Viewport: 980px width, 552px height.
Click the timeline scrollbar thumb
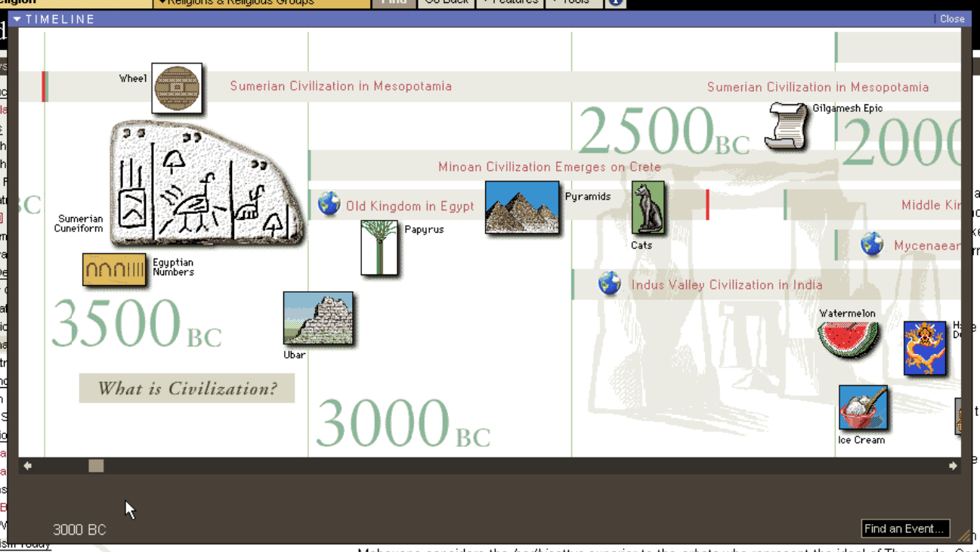point(96,466)
